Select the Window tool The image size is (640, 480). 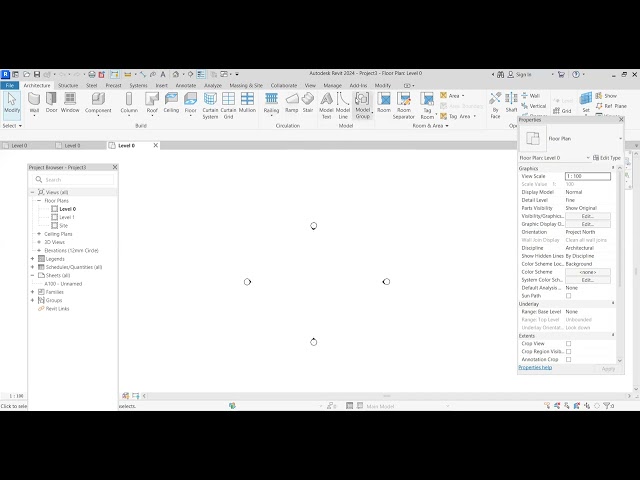pyautogui.click(x=70, y=102)
